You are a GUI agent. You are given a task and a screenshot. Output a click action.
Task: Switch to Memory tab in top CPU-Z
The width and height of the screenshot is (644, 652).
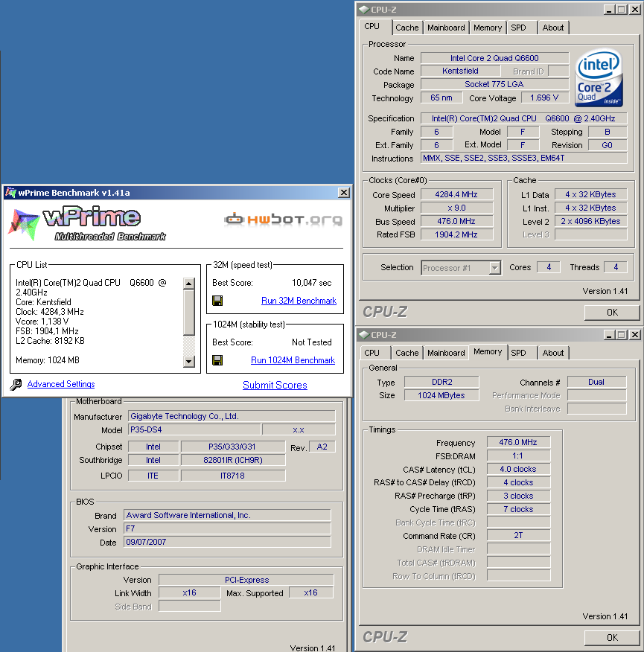coord(488,28)
